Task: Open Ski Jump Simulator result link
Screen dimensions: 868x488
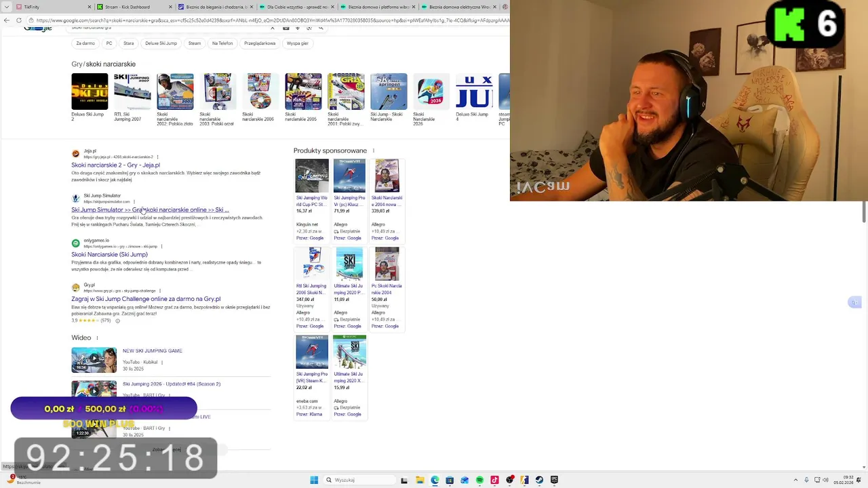Action: [x=151, y=209]
